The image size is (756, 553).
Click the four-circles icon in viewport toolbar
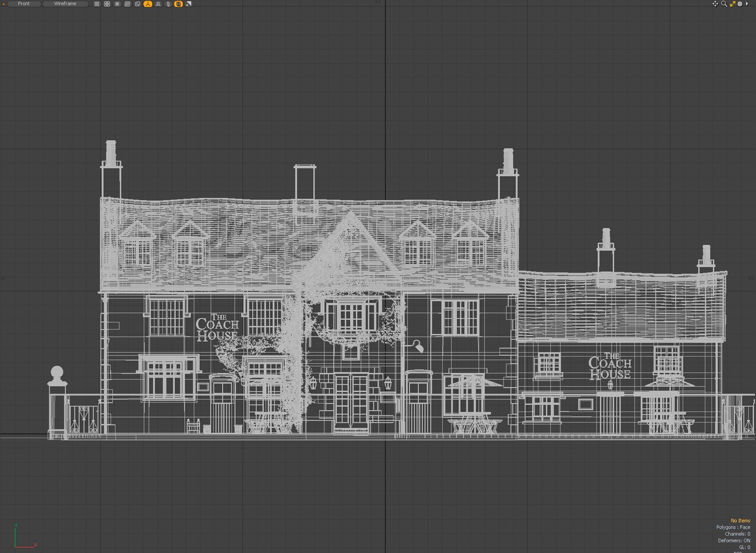click(x=107, y=4)
